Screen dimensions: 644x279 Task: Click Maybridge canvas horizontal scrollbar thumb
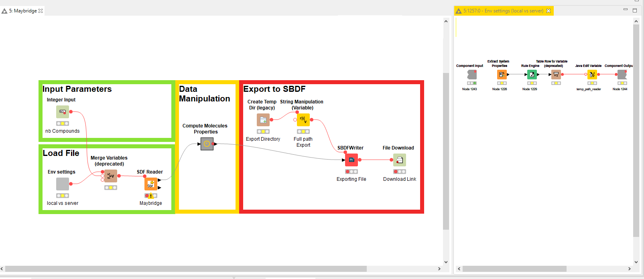(x=186, y=269)
